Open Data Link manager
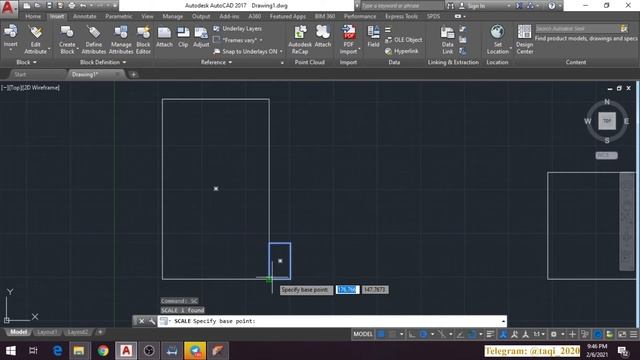 447,40
